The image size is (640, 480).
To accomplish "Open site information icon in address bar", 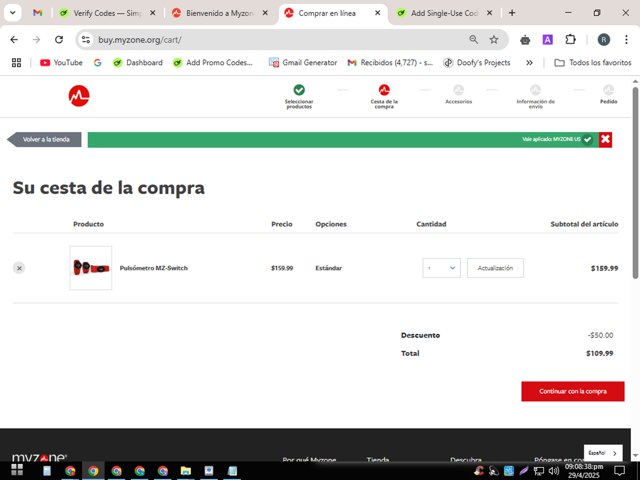I will pyautogui.click(x=86, y=40).
